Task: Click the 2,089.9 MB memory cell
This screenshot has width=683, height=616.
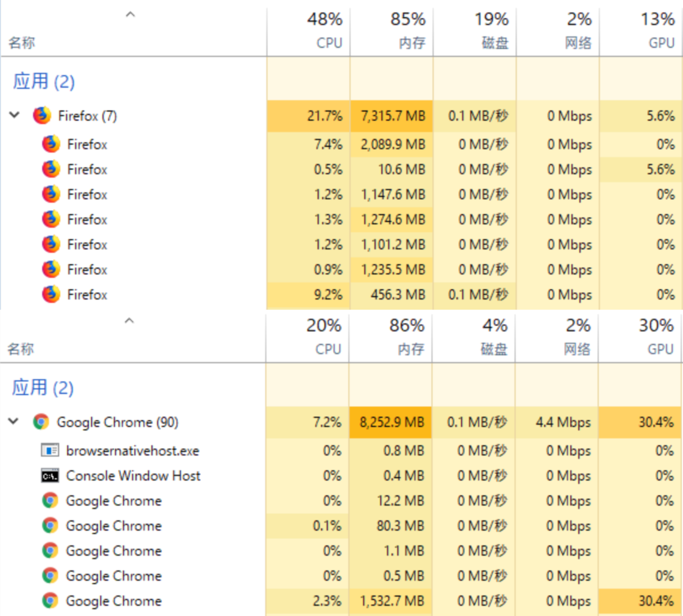Action: point(392,144)
